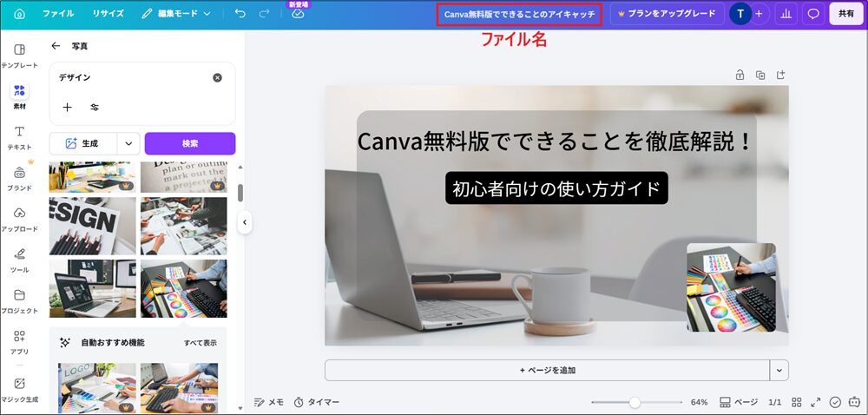868x415 pixels.
Task: Expand the dropdown next to 生成
Action: click(x=128, y=143)
